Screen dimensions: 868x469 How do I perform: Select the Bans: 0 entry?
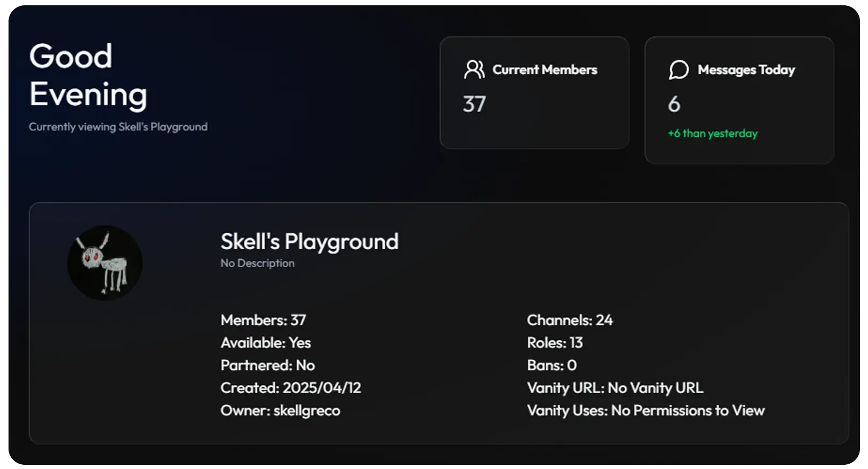552,365
